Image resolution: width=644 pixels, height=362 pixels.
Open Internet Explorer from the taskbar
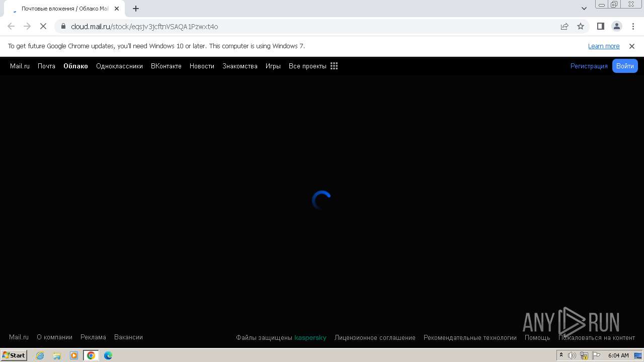pos(40,355)
